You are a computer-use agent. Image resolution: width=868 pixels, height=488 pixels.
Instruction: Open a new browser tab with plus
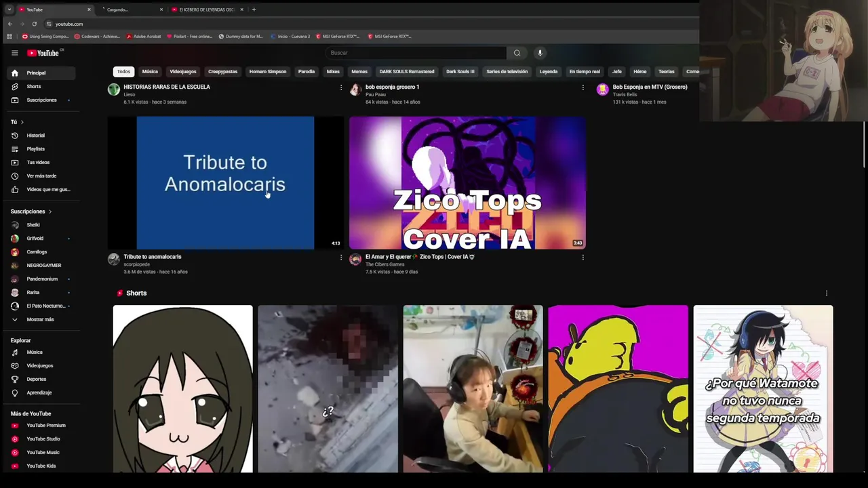pos(254,9)
